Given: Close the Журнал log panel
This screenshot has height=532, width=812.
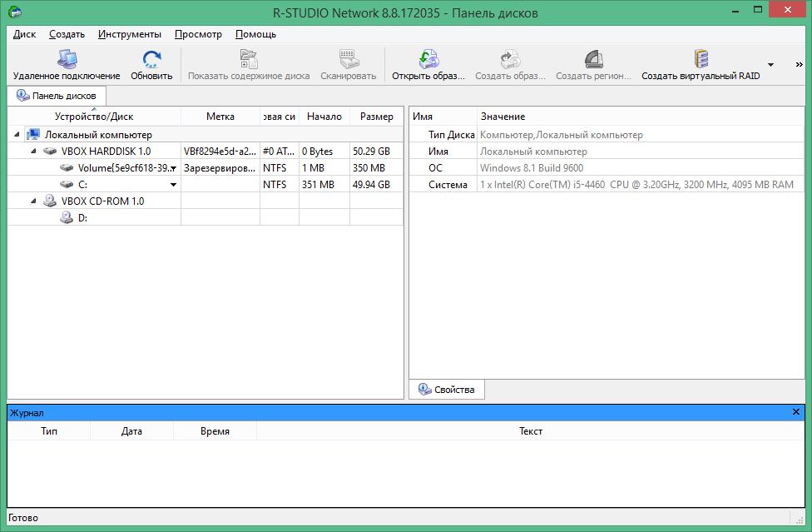Looking at the screenshot, I should pyautogui.click(x=796, y=412).
